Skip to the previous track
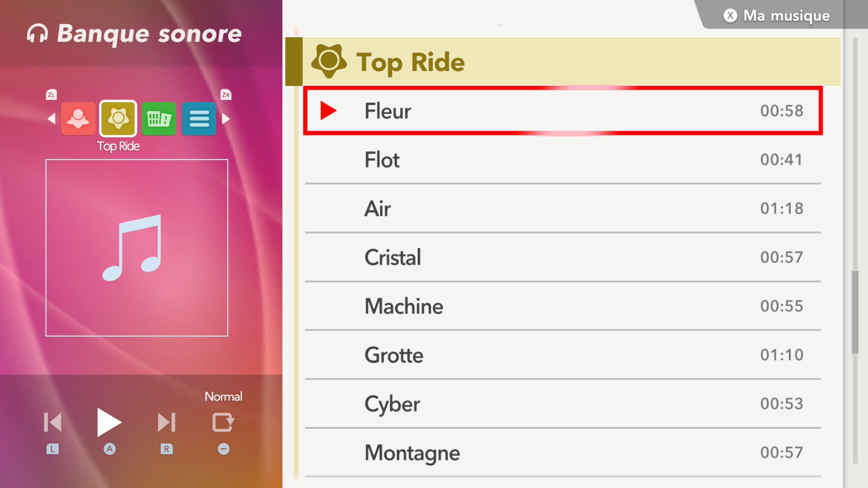The height and width of the screenshot is (488, 868). tap(52, 422)
